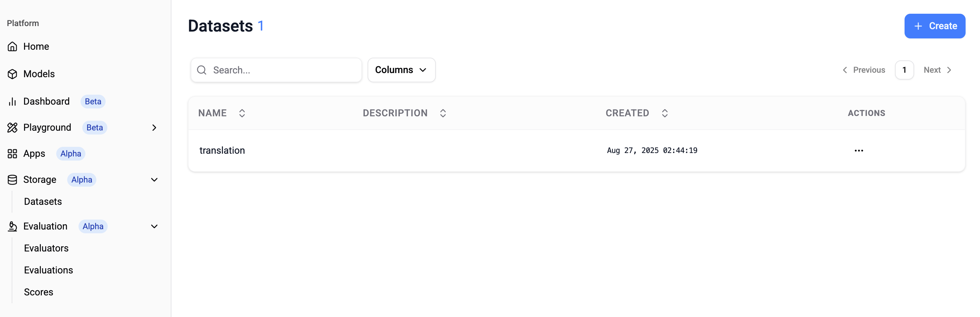Expand the Playground submenu chevron

[x=154, y=128]
